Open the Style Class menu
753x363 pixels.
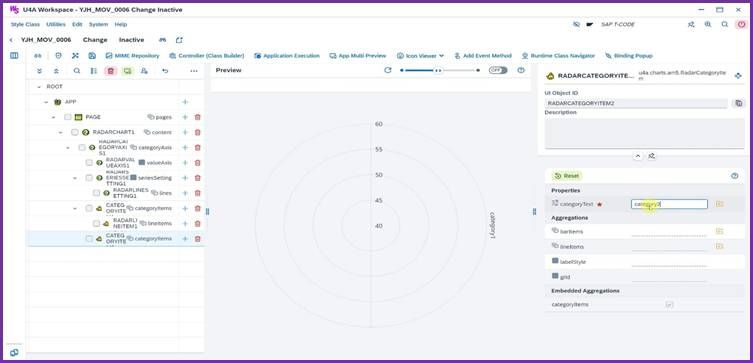pos(25,24)
